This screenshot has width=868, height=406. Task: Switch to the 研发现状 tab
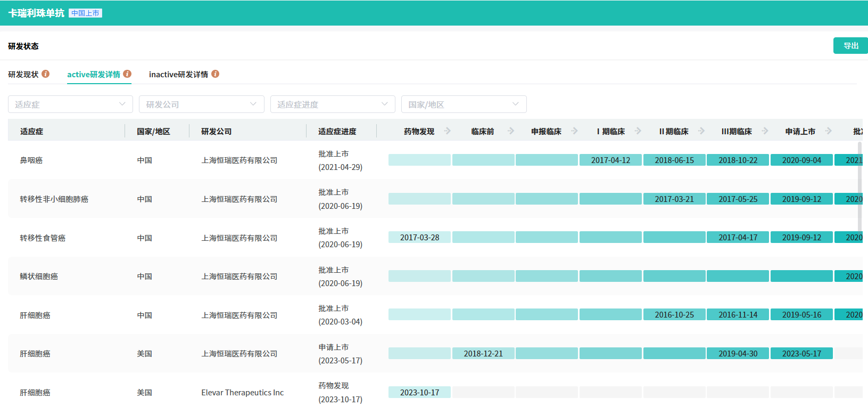[23, 75]
